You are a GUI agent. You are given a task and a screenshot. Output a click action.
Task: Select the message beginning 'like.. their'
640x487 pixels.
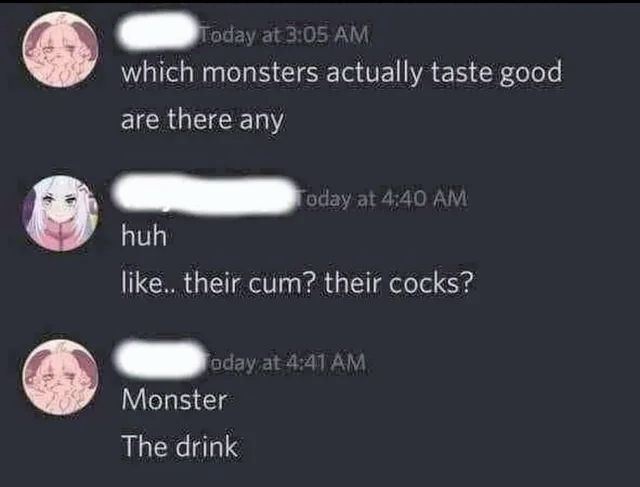[x=298, y=283]
